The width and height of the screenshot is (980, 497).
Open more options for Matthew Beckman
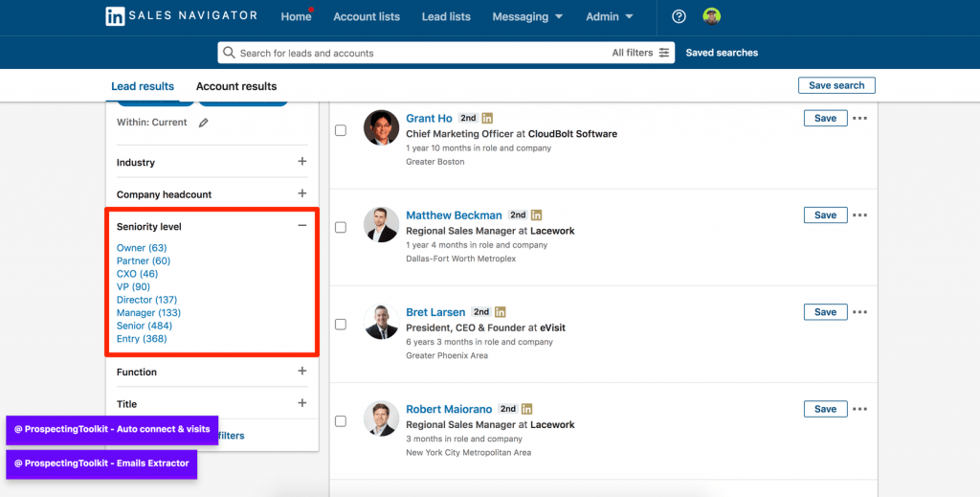tap(860, 215)
